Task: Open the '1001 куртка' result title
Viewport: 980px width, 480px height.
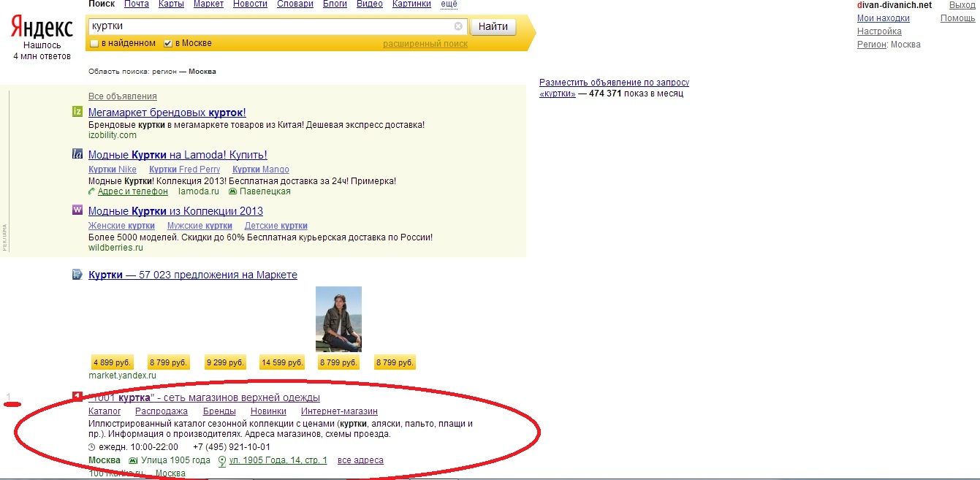Action: tap(204, 397)
